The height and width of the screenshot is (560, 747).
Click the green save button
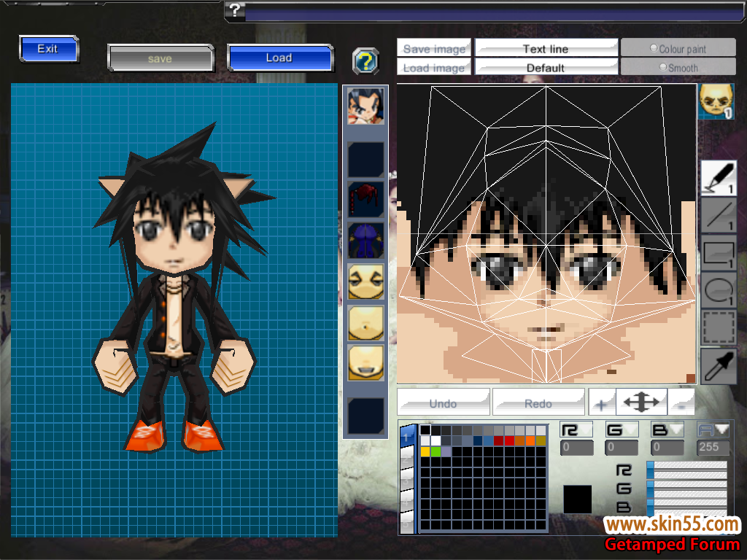pyautogui.click(x=160, y=58)
